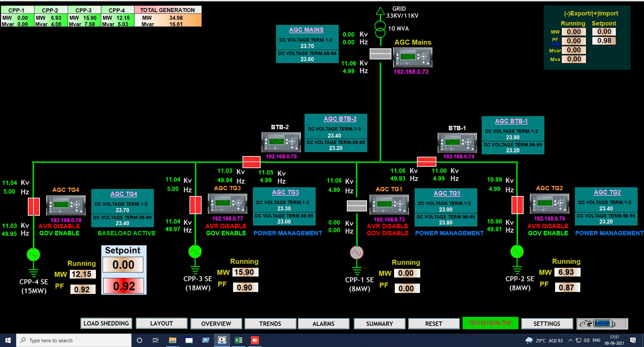644x347 pixels.
Task: Open the AGC TG1 controller device icon
Action: click(x=389, y=205)
